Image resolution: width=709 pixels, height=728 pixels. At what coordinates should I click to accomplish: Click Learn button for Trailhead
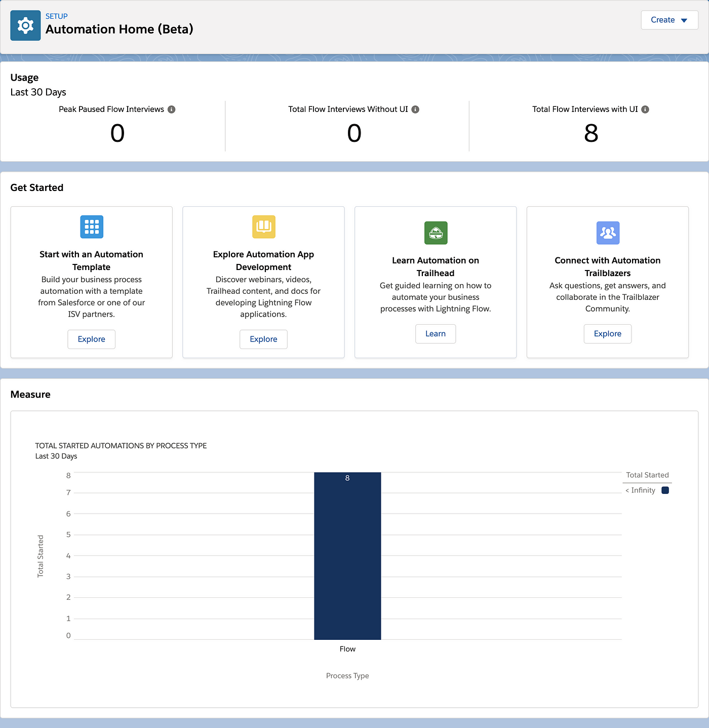pyautogui.click(x=436, y=334)
